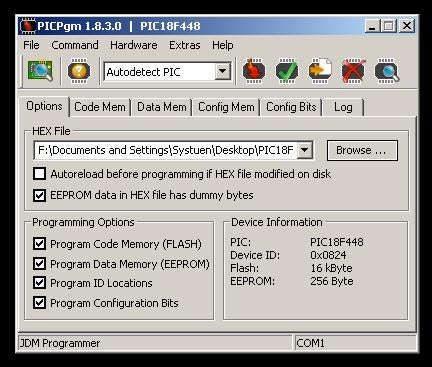Image resolution: width=432 pixels, height=367 pixels.
Task: Open the File menu
Action: coord(31,45)
